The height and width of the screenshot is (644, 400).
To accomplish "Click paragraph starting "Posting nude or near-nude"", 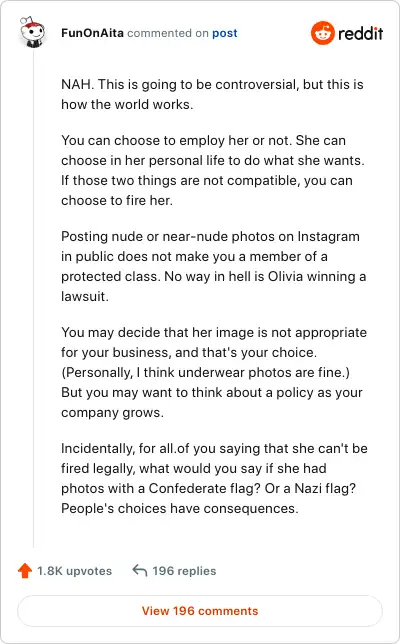I will [x=214, y=266].
